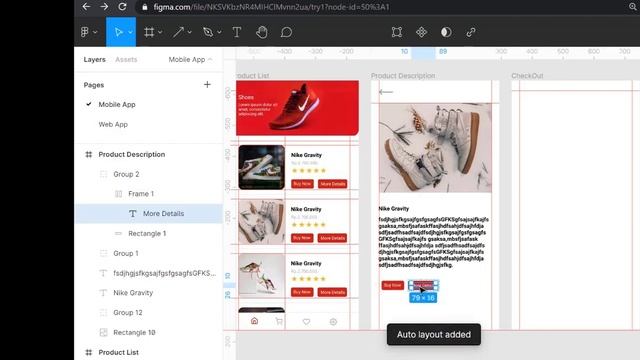The image size is (640, 360).
Task: Select the Pen tool
Action: (208, 32)
